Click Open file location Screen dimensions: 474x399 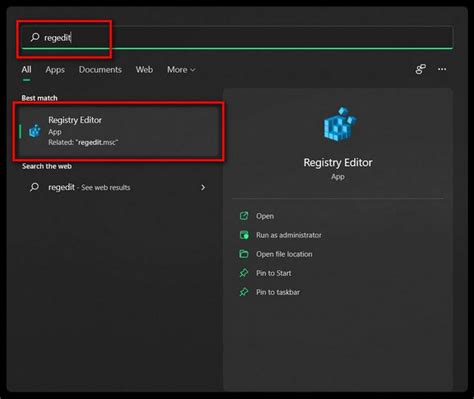tap(284, 254)
